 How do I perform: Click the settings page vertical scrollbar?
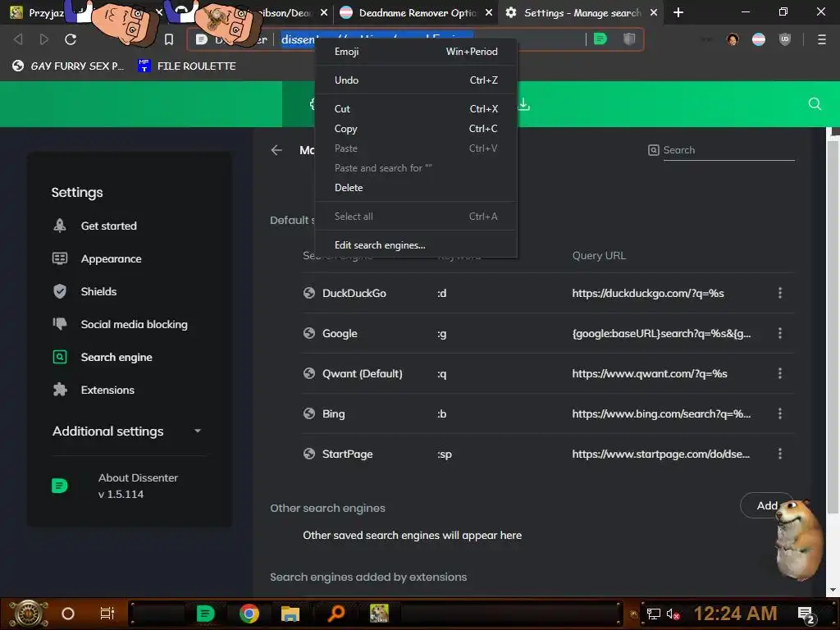coord(833,325)
